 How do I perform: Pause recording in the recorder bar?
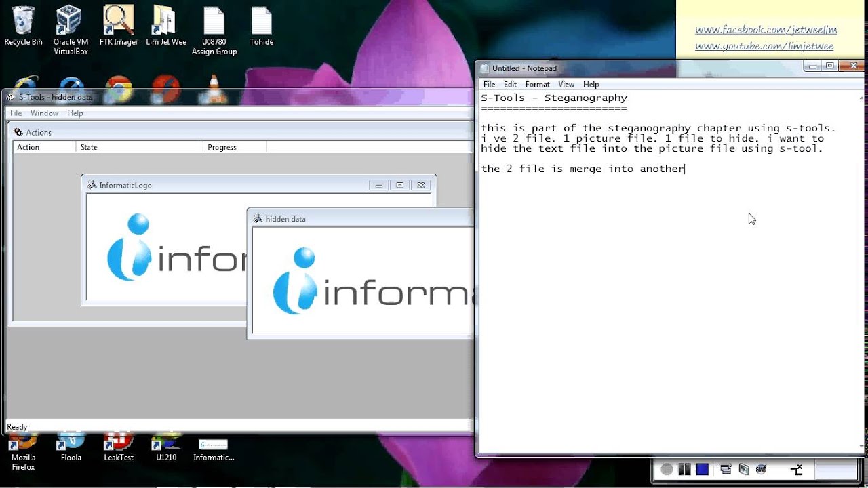(x=684, y=469)
